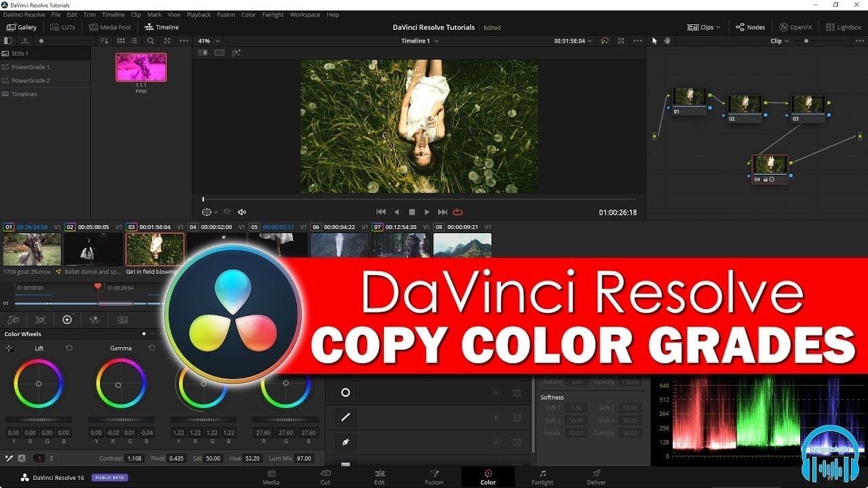Click the Lift color wheel center
The image size is (868, 488).
click(39, 384)
